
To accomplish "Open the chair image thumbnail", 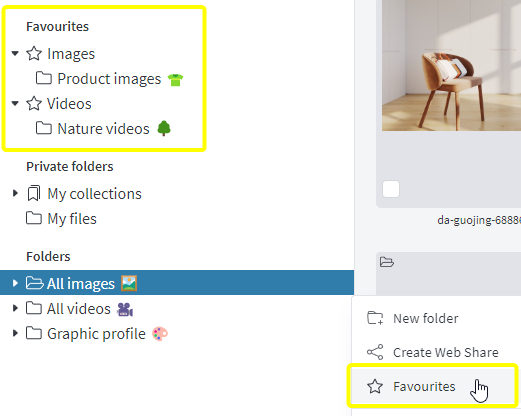I will (x=451, y=65).
